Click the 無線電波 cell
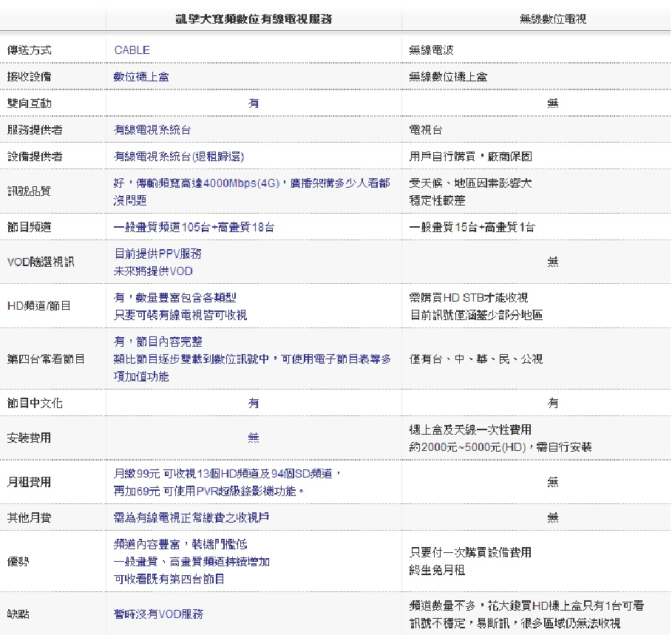This screenshot has height=635, width=672. click(x=431, y=50)
